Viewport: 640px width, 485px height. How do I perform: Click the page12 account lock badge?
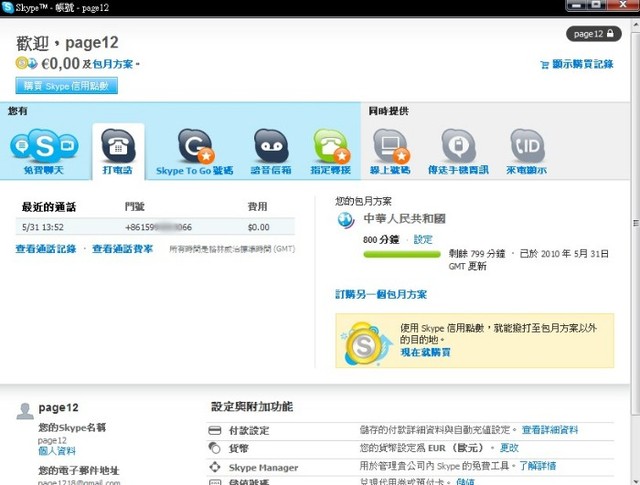coord(593,34)
